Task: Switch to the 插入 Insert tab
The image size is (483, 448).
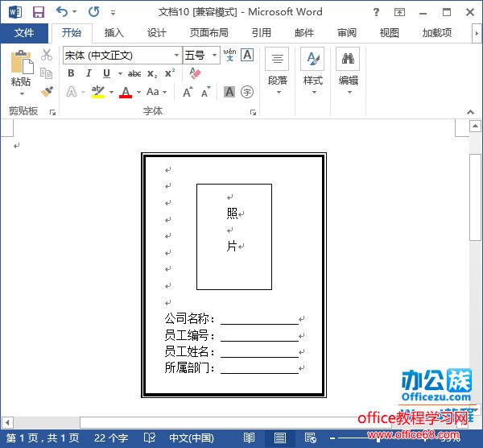Action: click(x=114, y=33)
